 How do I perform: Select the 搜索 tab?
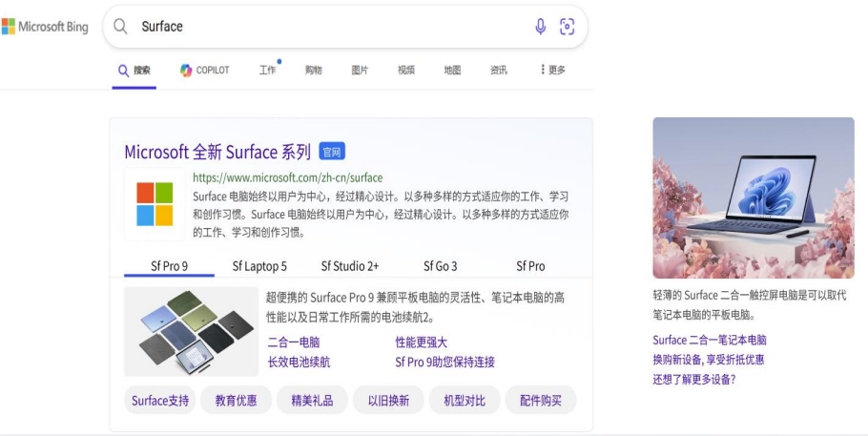click(134, 71)
